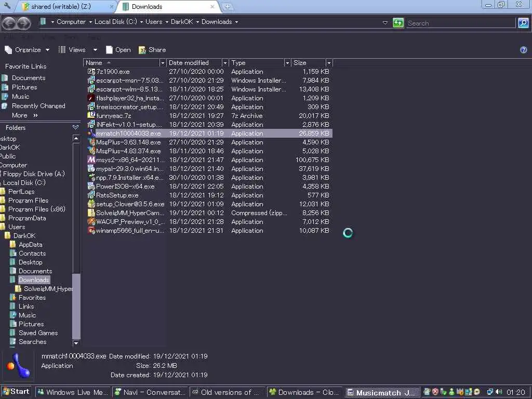Collapse the Folders pane chevron
This screenshot has width=532, height=399.
[x=76, y=128]
